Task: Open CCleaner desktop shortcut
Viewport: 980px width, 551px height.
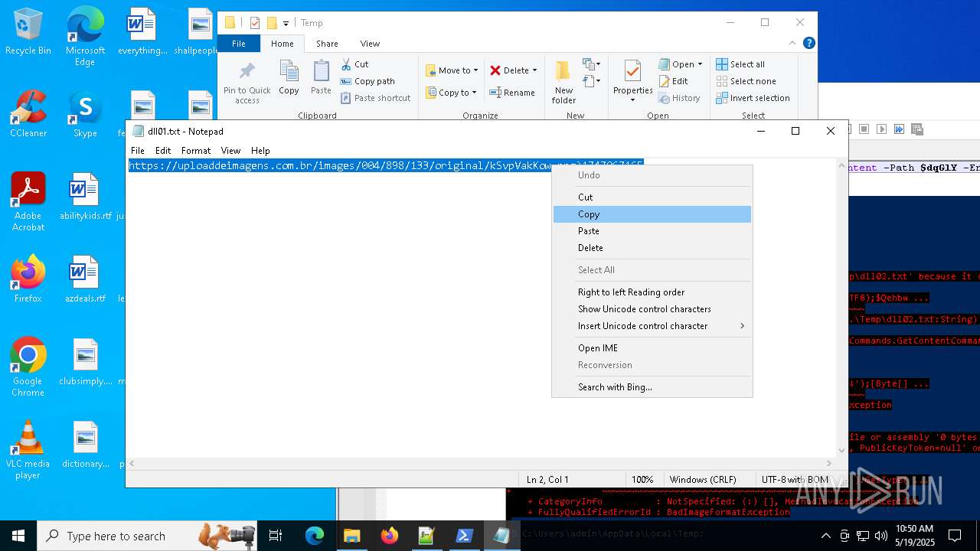Action: coord(28,114)
